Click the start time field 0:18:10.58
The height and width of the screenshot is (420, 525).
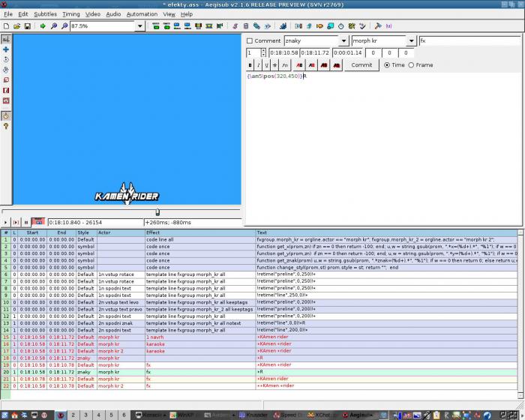coord(284,53)
